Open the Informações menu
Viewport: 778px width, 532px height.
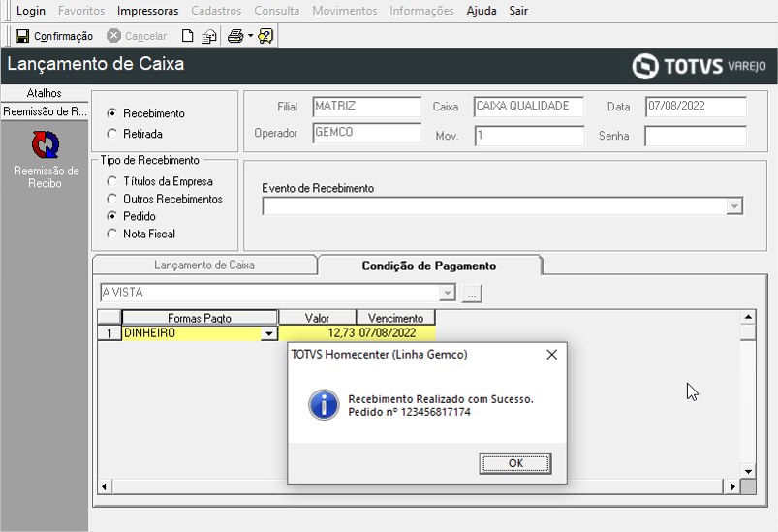tap(421, 11)
